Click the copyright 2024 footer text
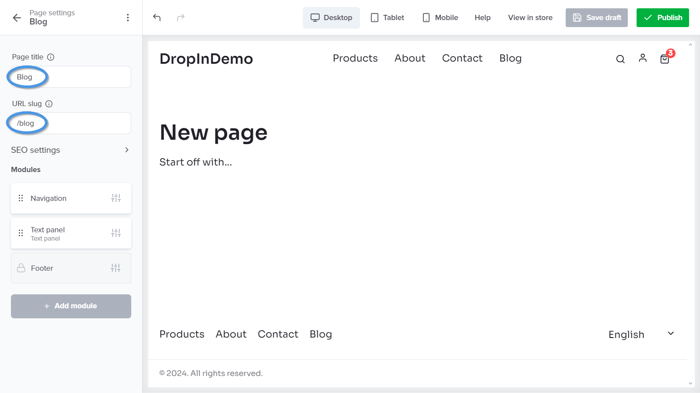This screenshot has height=393, width=700. [211, 373]
